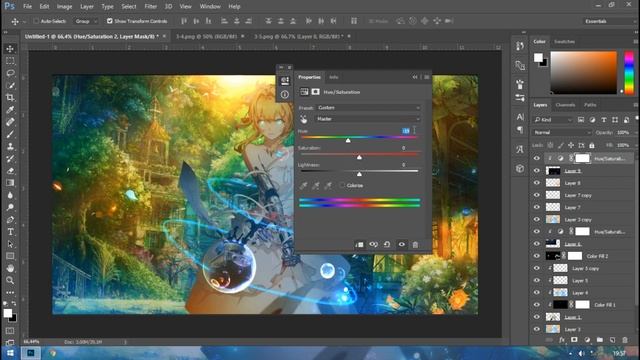Click the clip-to-layer button in Properties panel

point(360,244)
